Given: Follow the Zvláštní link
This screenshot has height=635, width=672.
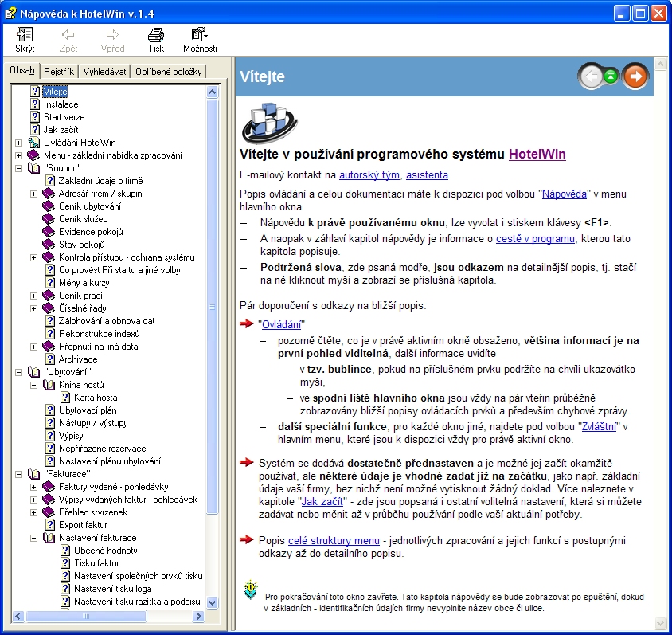Looking at the screenshot, I should 599,426.
